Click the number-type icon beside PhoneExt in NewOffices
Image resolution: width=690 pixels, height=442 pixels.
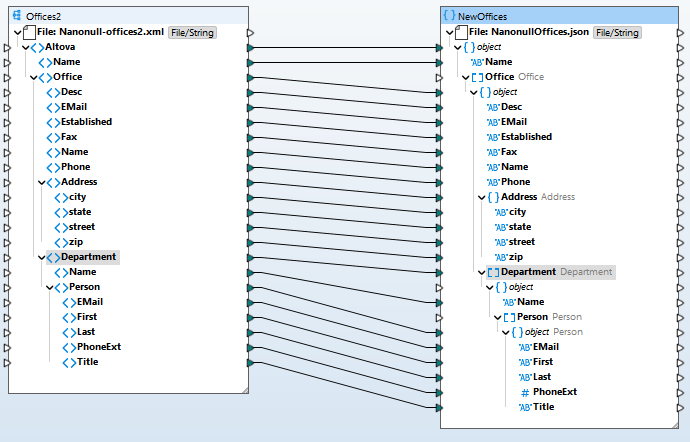coord(524,392)
